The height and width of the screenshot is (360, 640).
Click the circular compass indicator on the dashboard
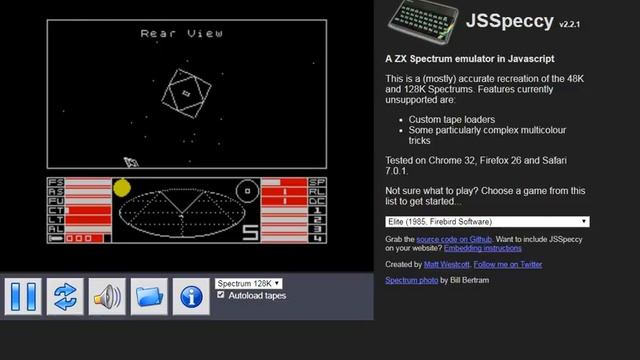247,191
